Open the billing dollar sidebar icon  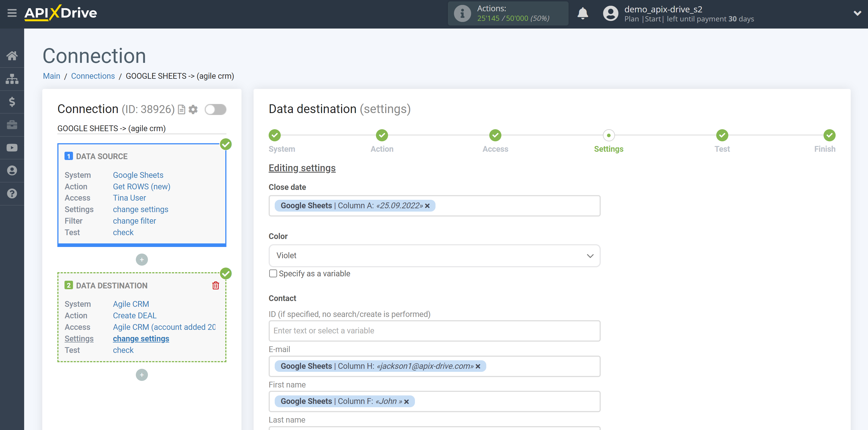12,102
